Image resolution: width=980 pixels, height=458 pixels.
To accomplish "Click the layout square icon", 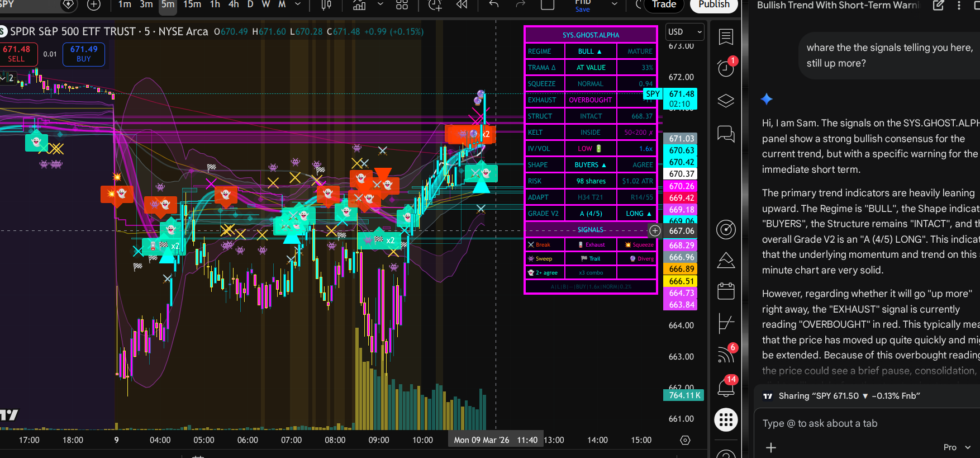I will coord(548,4).
